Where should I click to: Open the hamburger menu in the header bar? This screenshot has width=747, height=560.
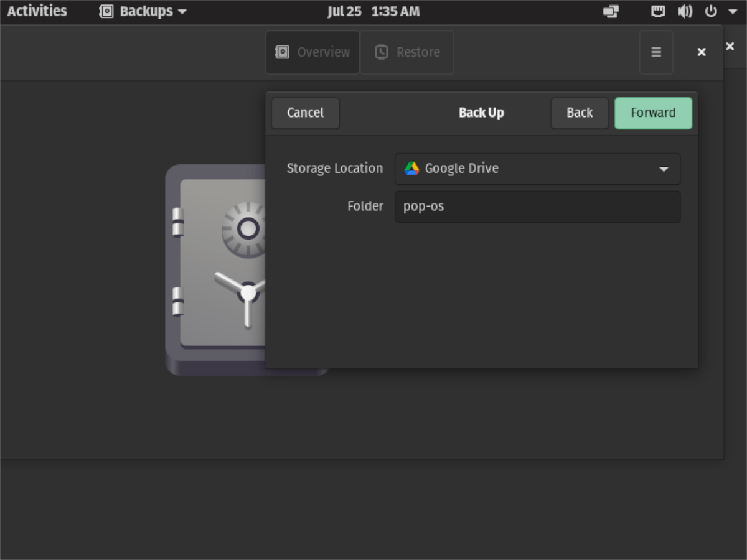(x=656, y=52)
